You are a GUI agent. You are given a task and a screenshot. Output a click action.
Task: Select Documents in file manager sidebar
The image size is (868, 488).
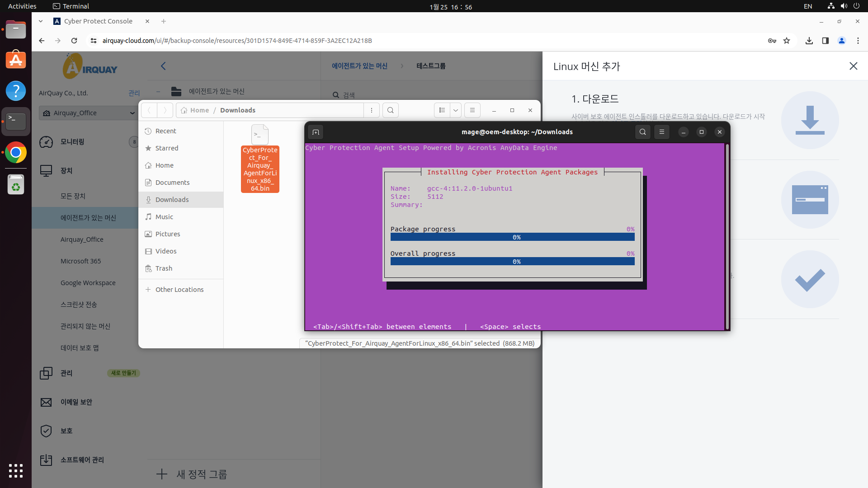coord(172,183)
